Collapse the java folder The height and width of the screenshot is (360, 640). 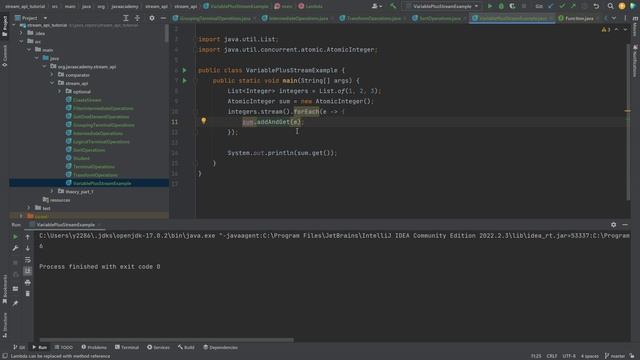click(x=37, y=58)
